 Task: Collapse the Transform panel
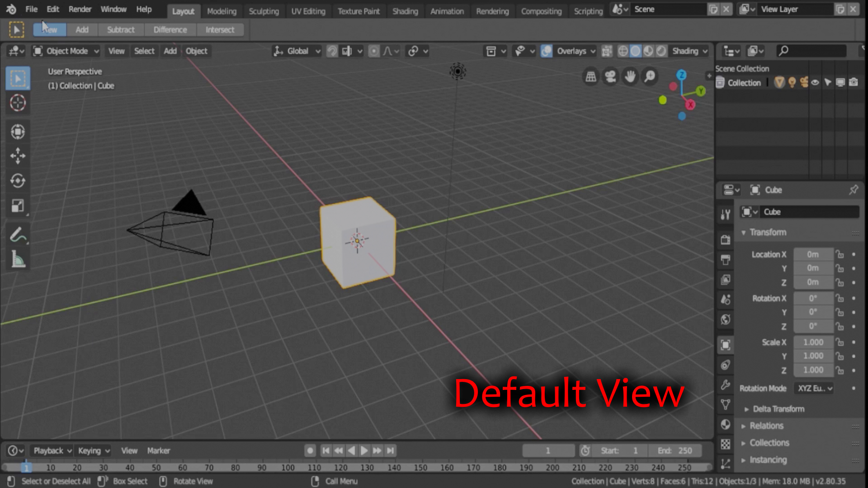coord(744,233)
